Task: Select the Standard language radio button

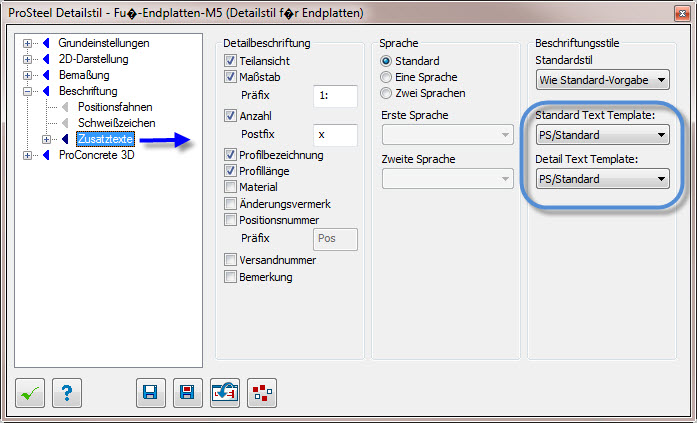Action: coord(386,61)
